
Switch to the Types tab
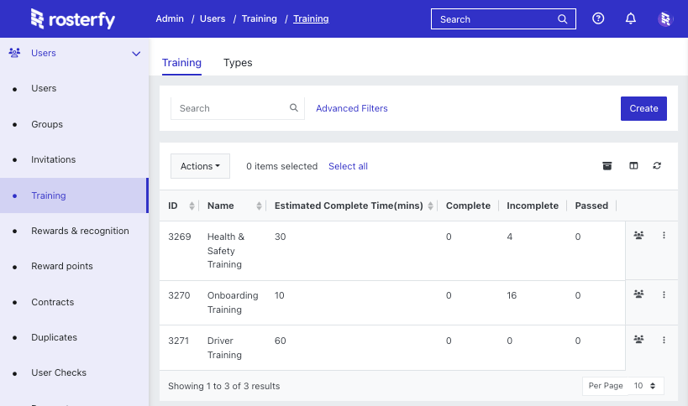[x=238, y=63]
